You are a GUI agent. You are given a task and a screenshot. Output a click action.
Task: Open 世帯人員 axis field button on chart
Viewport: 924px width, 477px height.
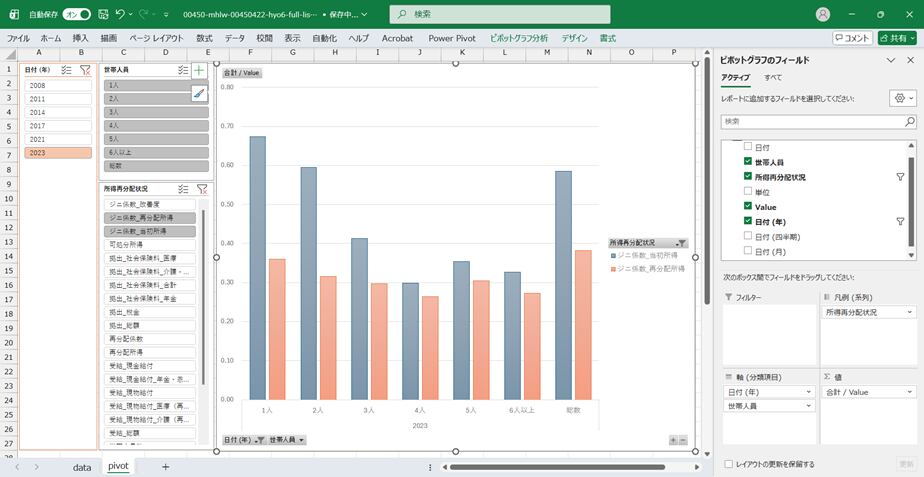[x=288, y=440]
